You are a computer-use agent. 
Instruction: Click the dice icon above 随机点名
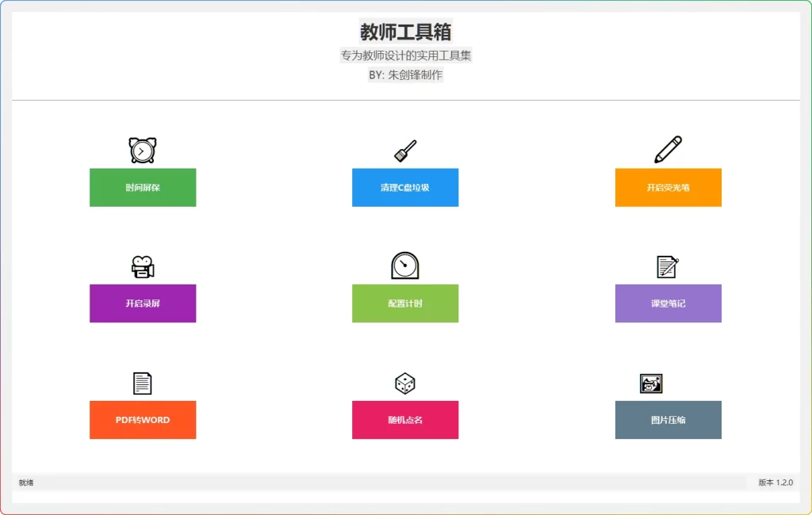(x=405, y=382)
